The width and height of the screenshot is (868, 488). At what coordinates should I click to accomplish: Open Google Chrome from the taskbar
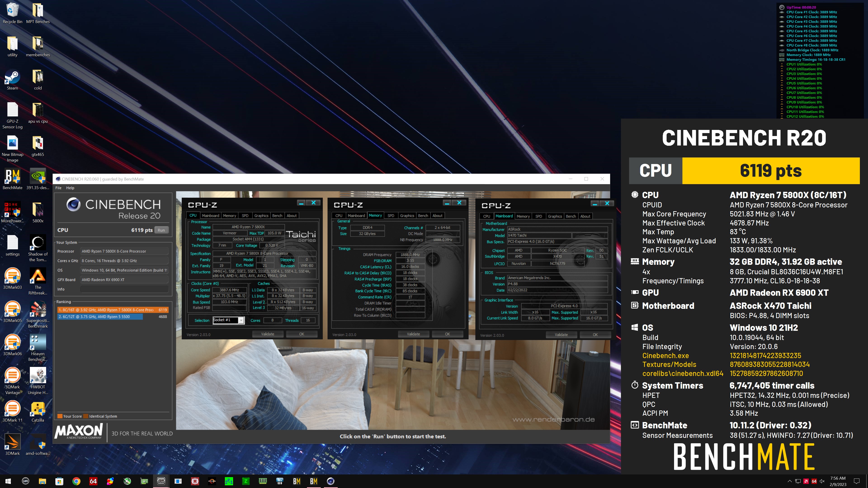76,481
